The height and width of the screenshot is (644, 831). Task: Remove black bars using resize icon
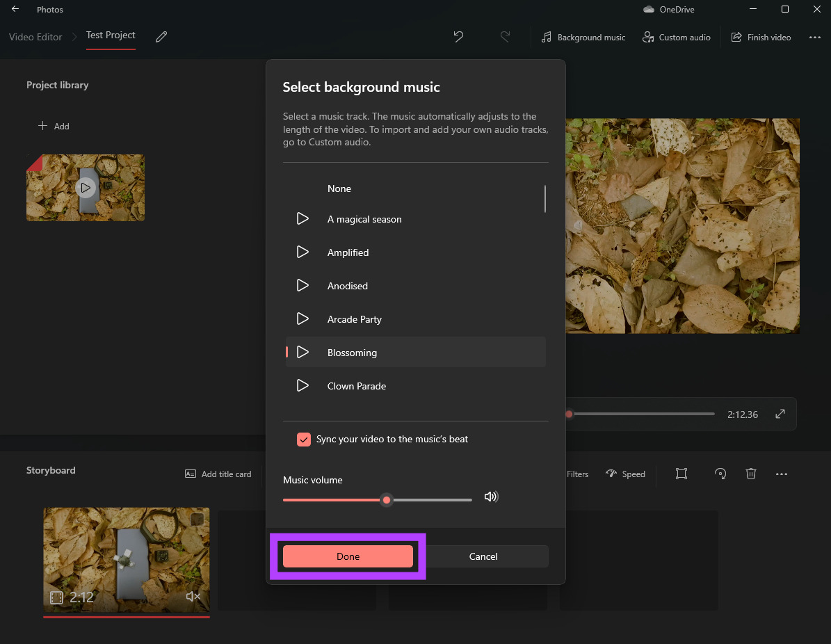point(681,474)
